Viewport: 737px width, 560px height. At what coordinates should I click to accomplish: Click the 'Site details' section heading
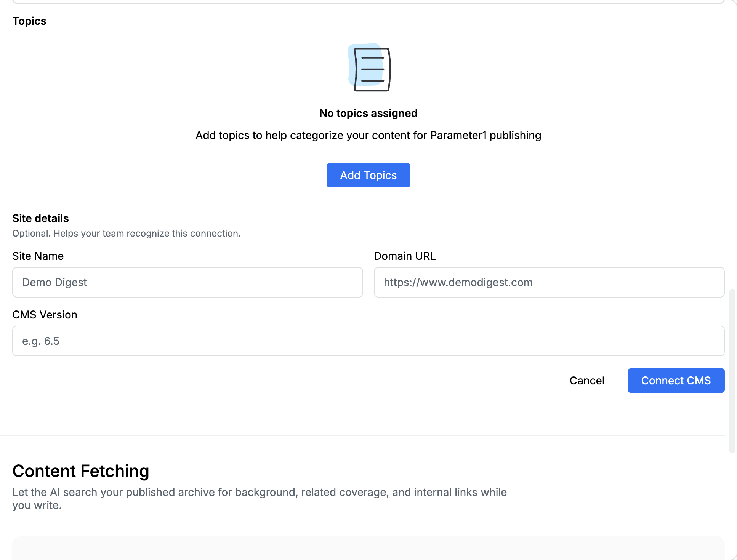click(x=40, y=218)
